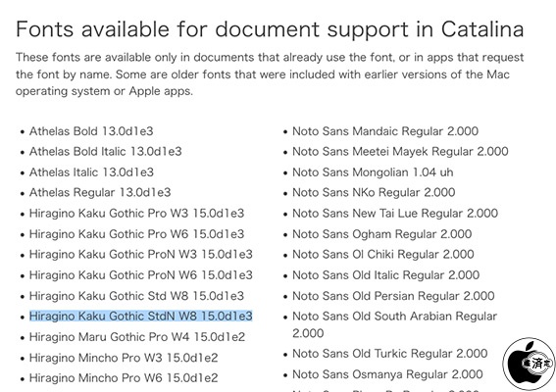Select Noto Sans Mongolian 1.04 uh entry
Image resolution: width=556 pixels, height=392 pixels.
373,172
